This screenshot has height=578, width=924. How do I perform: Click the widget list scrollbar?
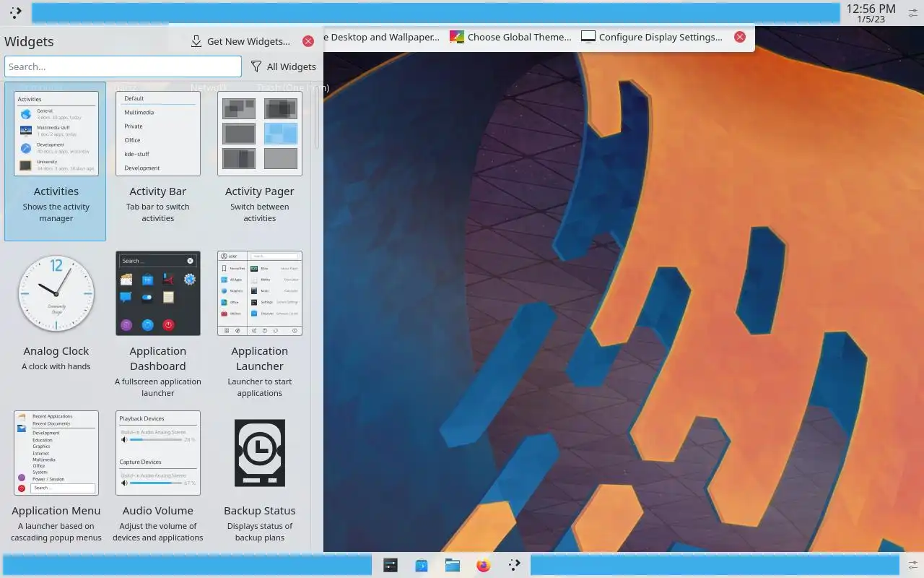(317, 119)
